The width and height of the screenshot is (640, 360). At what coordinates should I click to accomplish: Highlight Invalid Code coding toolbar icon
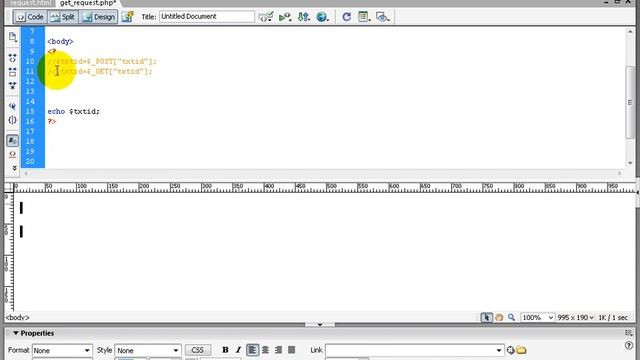[x=13, y=154]
